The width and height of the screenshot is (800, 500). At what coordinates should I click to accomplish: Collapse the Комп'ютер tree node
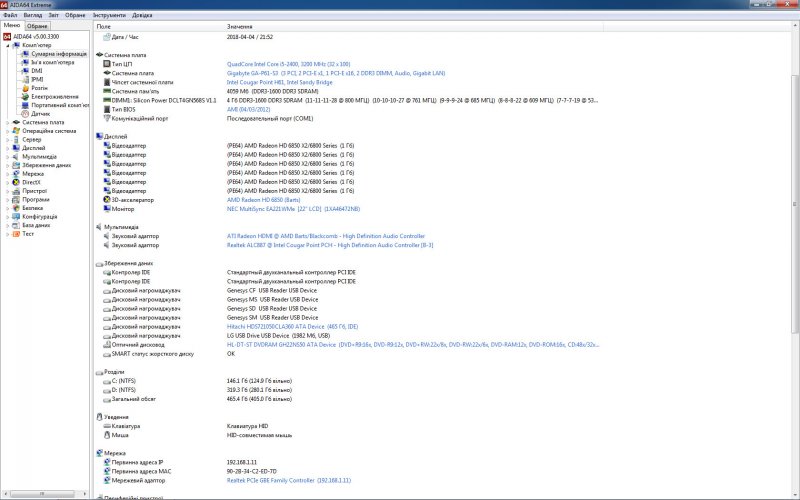coord(7,46)
